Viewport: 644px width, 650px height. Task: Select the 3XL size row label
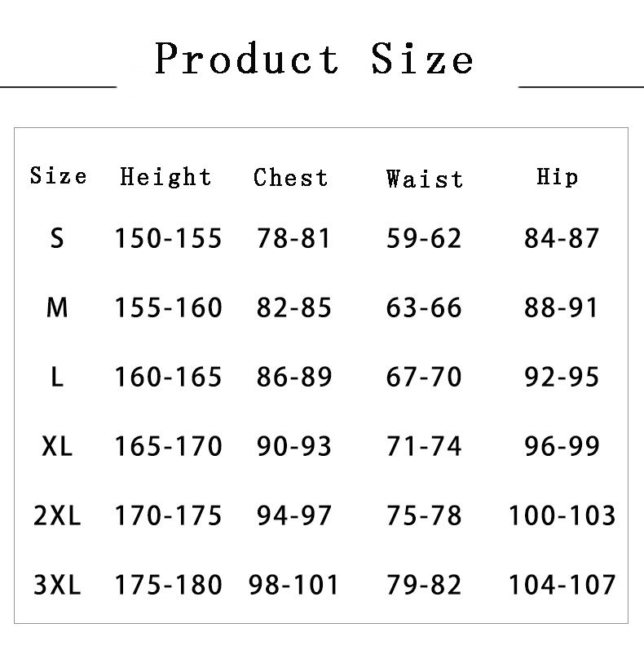click(x=57, y=586)
